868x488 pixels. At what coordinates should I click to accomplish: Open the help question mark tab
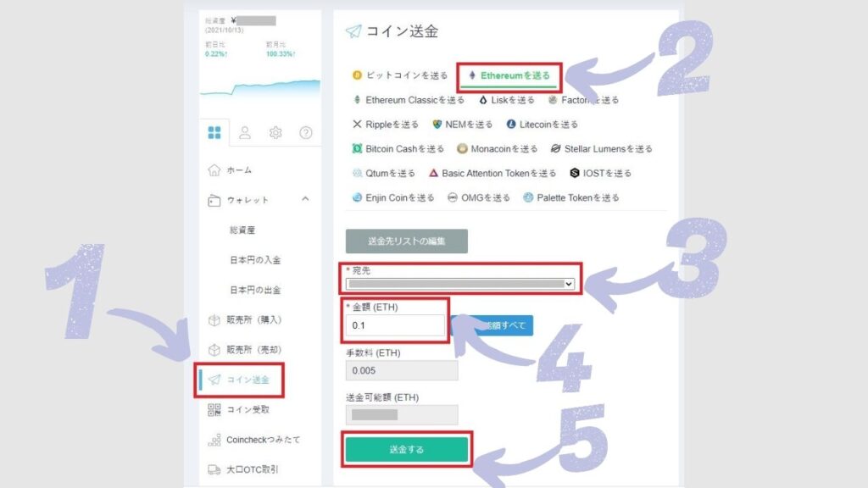click(x=305, y=133)
